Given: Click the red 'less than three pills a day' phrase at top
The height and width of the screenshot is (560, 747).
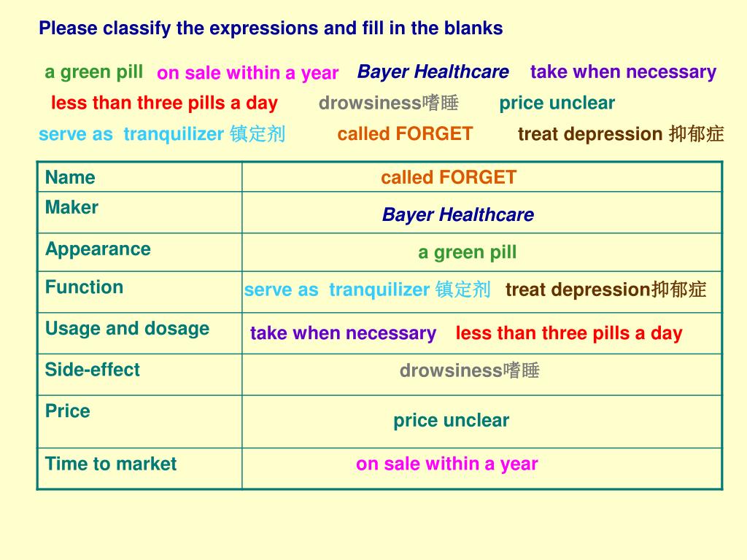Looking at the screenshot, I should click(x=164, y=104).
